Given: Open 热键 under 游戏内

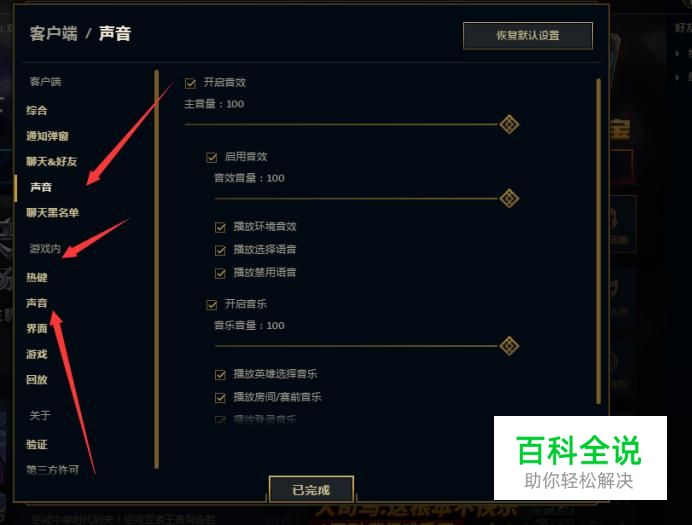Looking at the screenshot, I should (x=37, y=278).
